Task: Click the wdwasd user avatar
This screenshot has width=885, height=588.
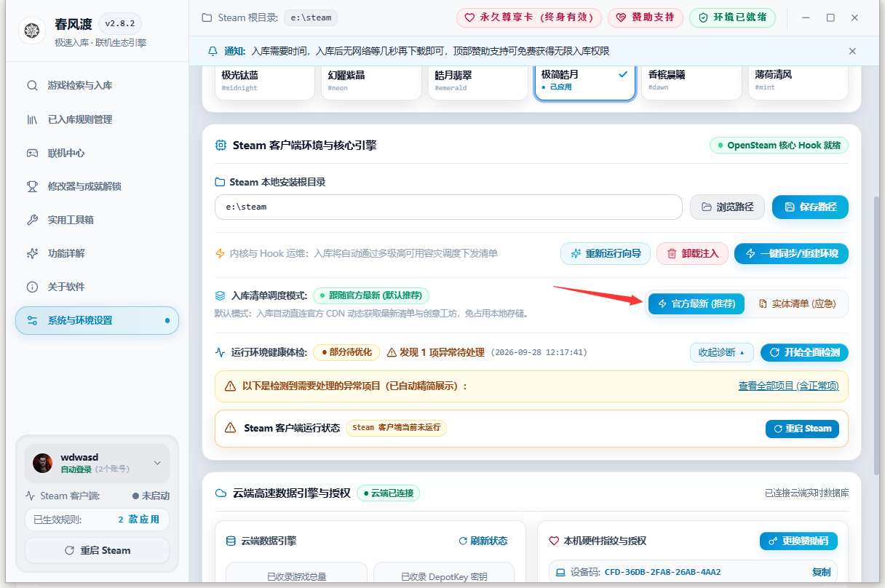Action: (43, 463)
